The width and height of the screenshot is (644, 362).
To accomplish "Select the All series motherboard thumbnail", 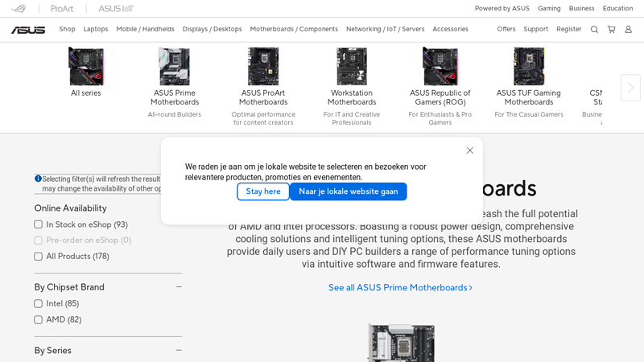I will click(x=86, y=67).
